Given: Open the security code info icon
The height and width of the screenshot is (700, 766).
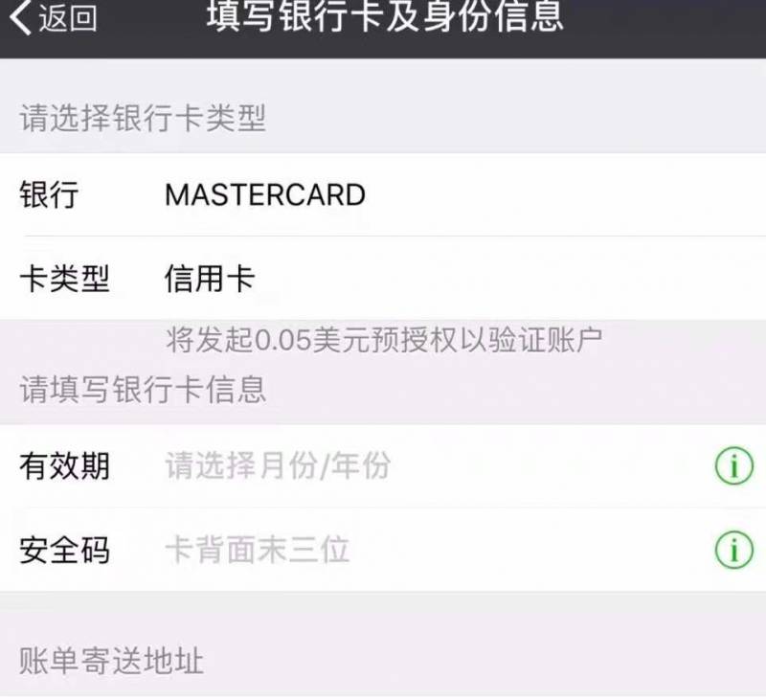Looking at the screenshot, I should pos(733,550).
